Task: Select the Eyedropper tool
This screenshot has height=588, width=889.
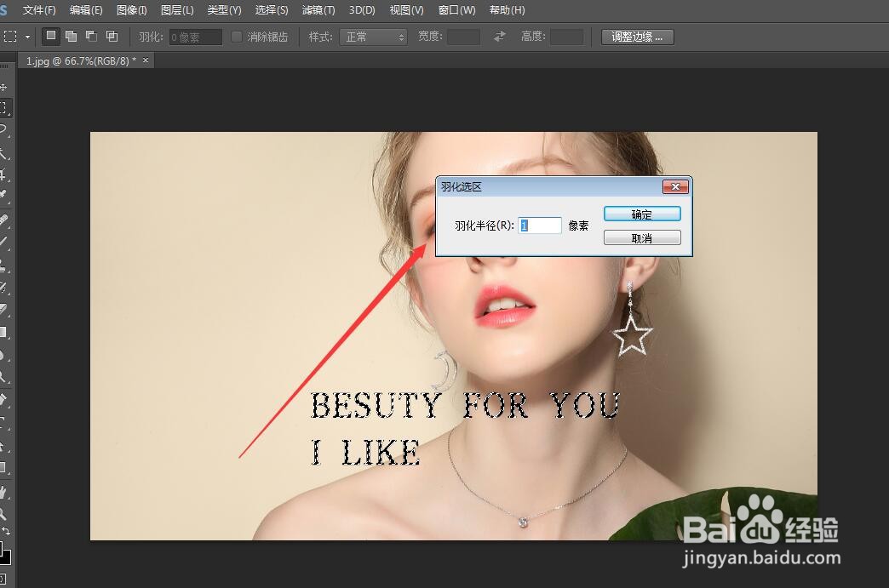Action: tap(3, 195)
